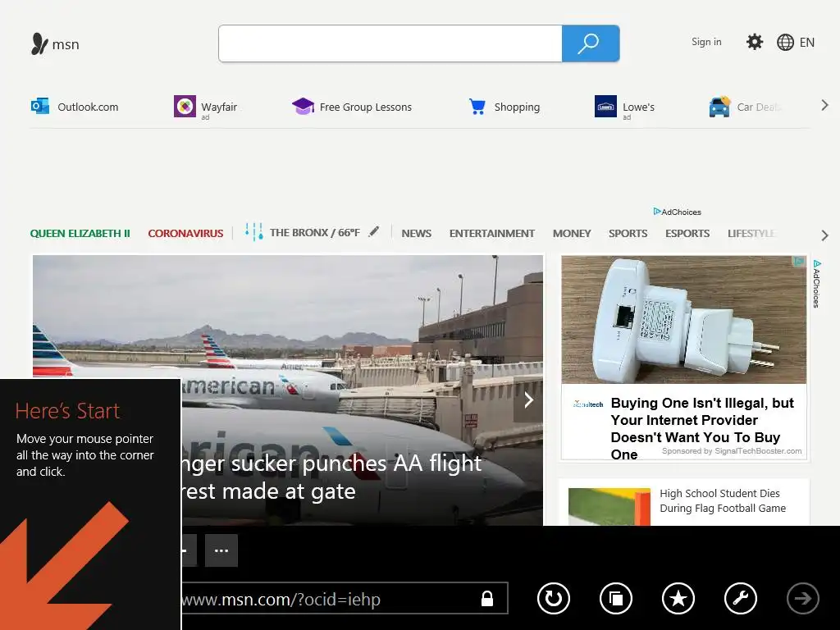Click the EN language label

807,43
